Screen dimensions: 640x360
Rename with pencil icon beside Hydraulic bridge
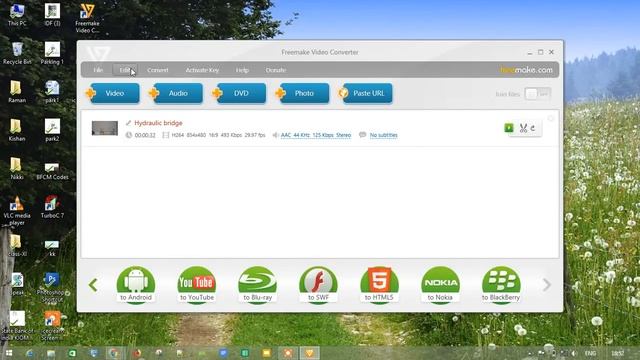pos(128,123)
